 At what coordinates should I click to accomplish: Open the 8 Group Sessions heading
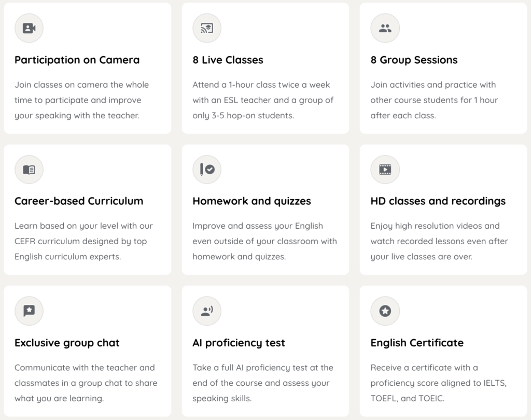[414, 60]
